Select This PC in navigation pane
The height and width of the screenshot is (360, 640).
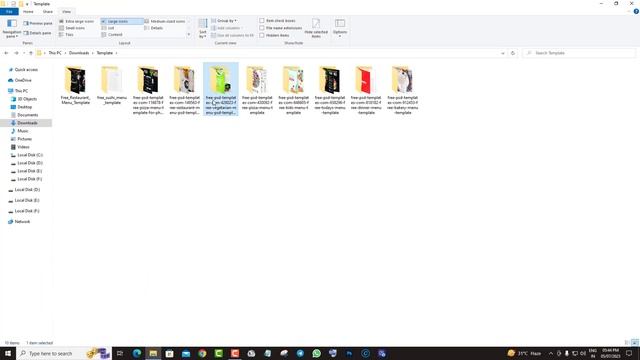[x=21, y=91]
